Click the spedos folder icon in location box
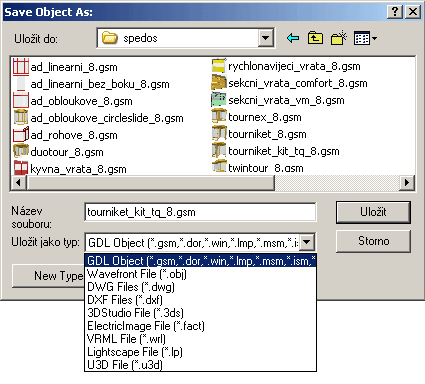The width and height of the screenshot is (425, 384). 110,38
